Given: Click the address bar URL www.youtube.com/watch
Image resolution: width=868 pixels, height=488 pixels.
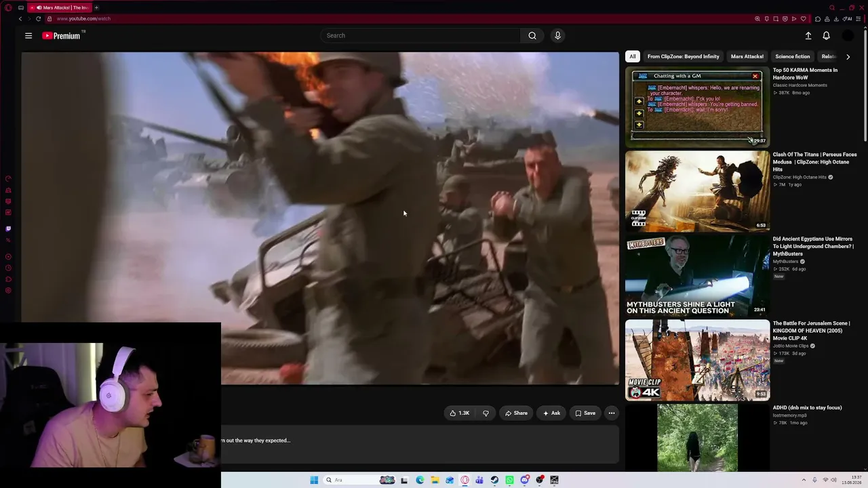Looking at the screenshot, I should click(x=83, y=19).
